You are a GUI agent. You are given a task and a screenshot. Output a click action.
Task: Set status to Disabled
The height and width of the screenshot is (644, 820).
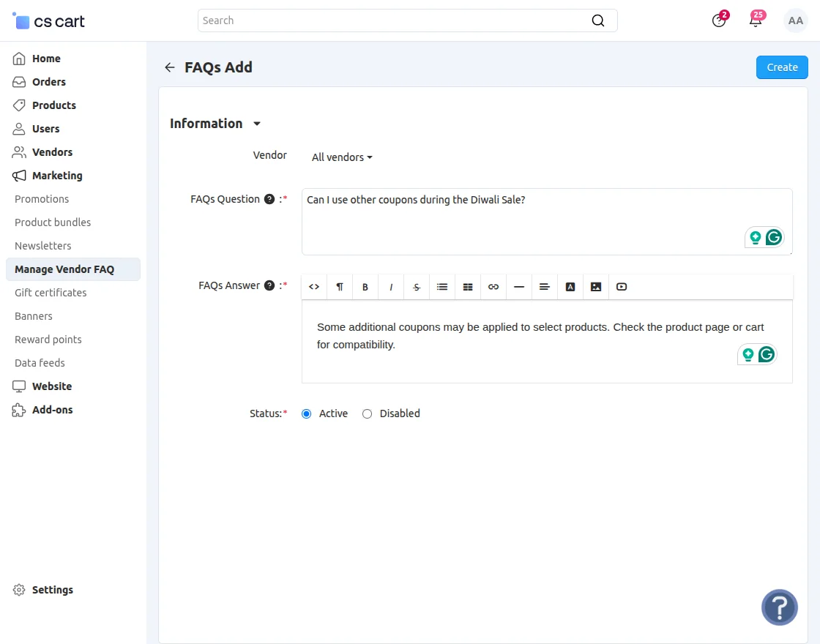coord(367,413)
